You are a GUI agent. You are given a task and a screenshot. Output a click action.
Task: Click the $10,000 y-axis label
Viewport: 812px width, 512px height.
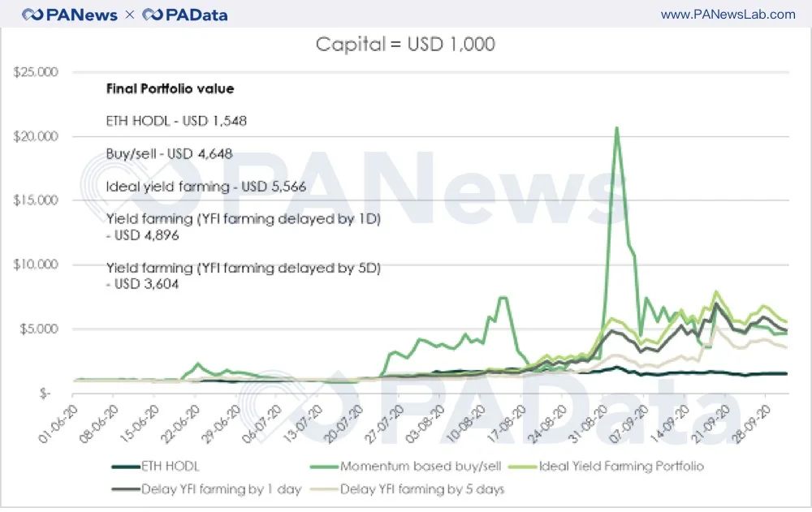(x=36, y=265)
